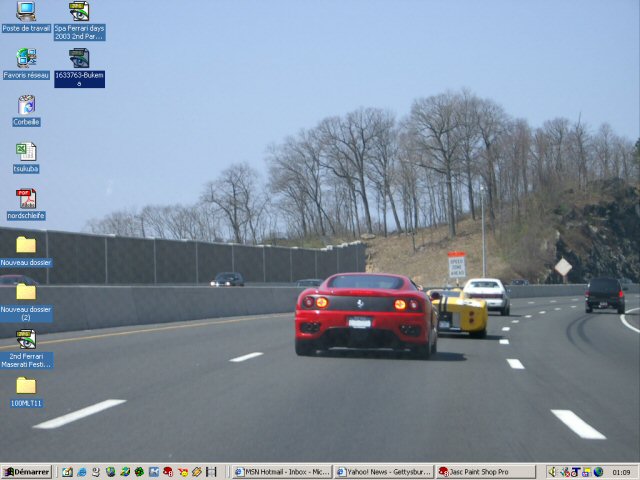This screenshot has width=640, height=480.
Task: Switch to Yahoo! News taskbar window
Action: [384, 472]
